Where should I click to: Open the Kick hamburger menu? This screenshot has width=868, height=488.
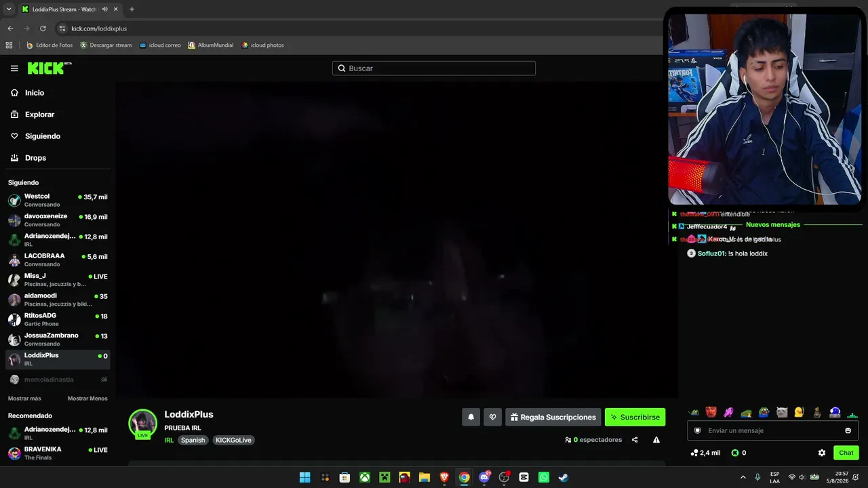pos(14,68)
